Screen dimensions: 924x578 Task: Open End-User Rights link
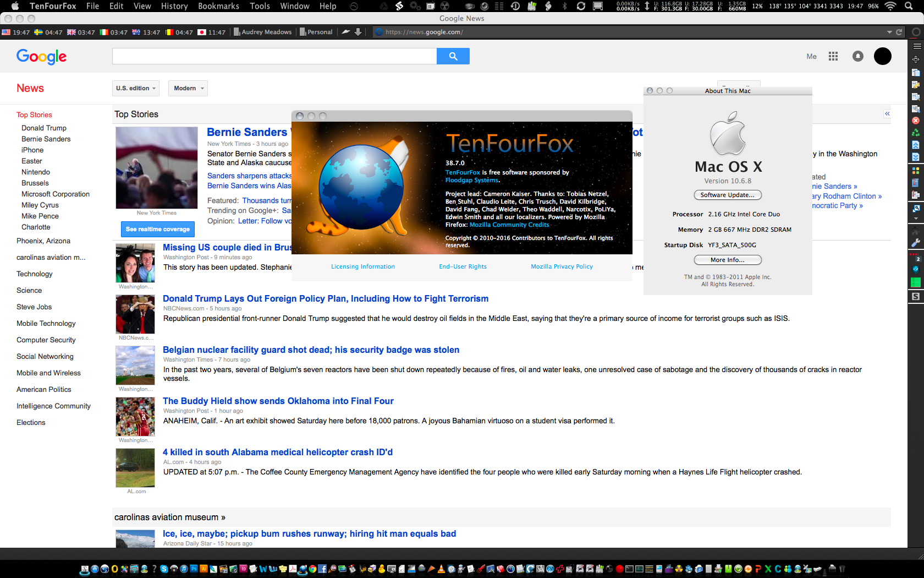(x=463, y=266)
